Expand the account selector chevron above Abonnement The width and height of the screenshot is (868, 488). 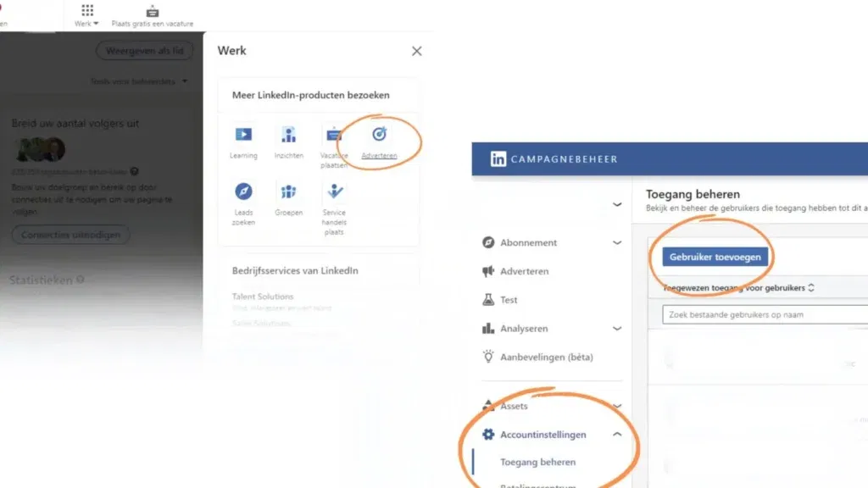point(617,204)
